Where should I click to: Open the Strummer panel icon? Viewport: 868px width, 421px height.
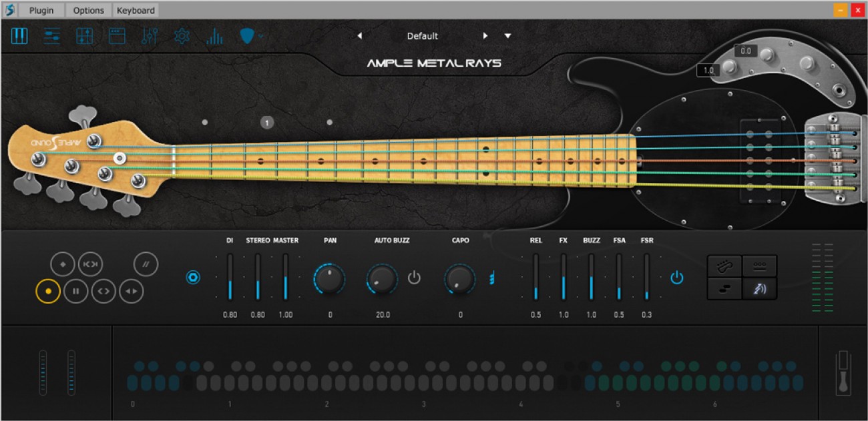point(85,36)
